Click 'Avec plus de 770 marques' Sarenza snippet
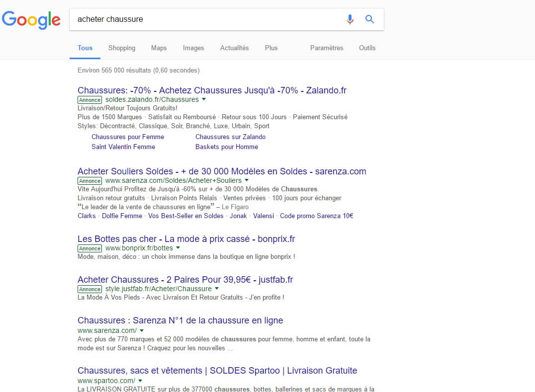The height and width of the screenshot is (392, 535). [x=224, y=344]
